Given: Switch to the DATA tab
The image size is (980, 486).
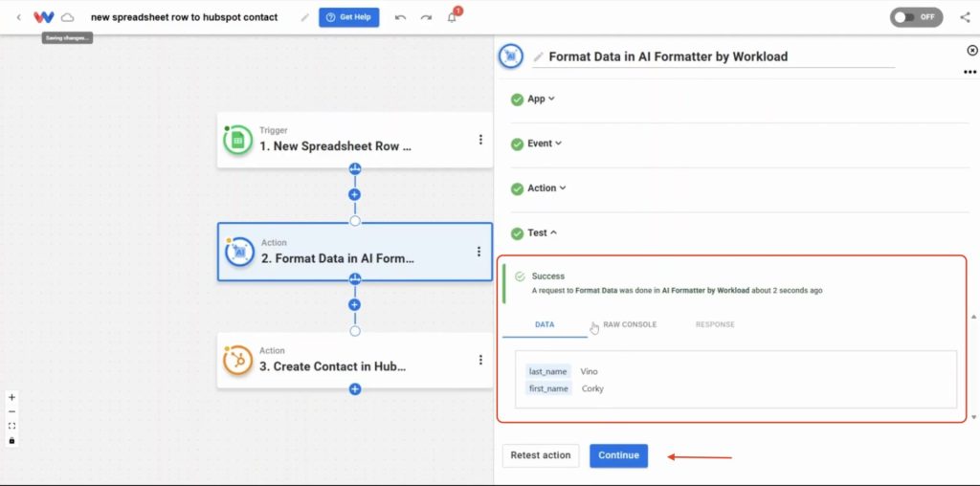Looking at the screenshot, I should point(545,325).
